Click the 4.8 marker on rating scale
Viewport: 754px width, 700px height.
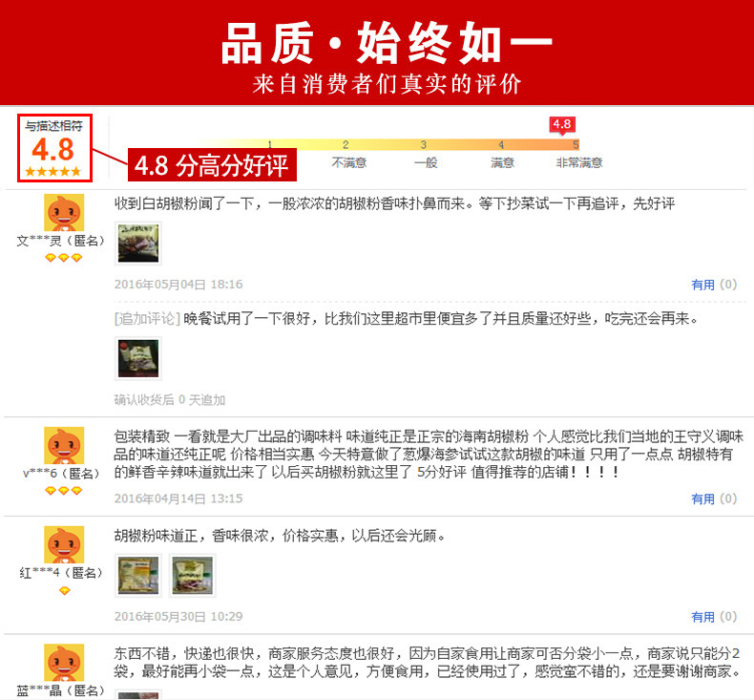tap(562, 125)
